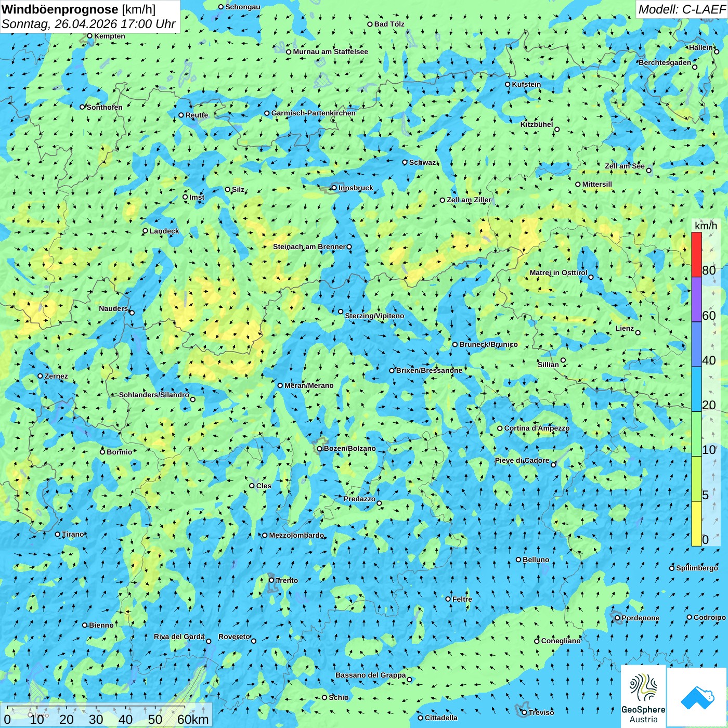
Task: Pick the yellow 0–5 legend swatch
Action: pyautogui.click(x=696, y=524)
